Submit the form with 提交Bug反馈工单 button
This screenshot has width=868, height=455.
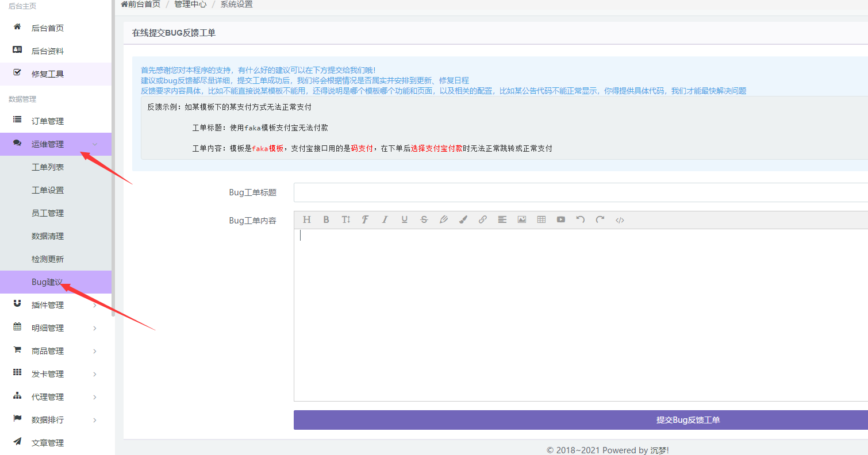tap(581, 420)
